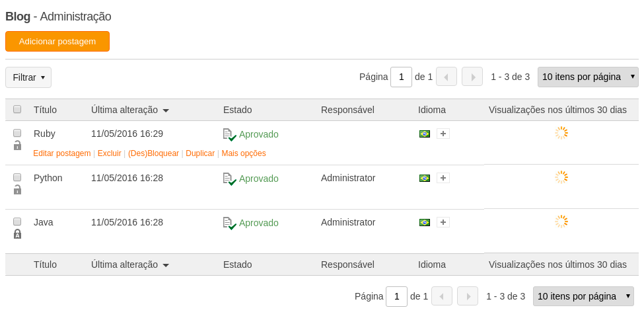Click the locked padlock icon for Java
Viewport: 644px width, 326px height.
(x=17, y=234)
